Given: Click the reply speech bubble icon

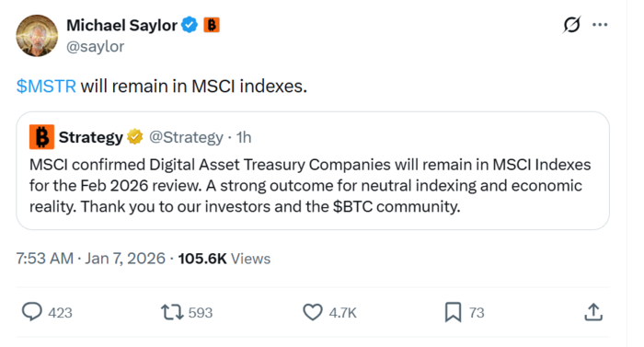Looking at the screenshot, I should (31, 312).
